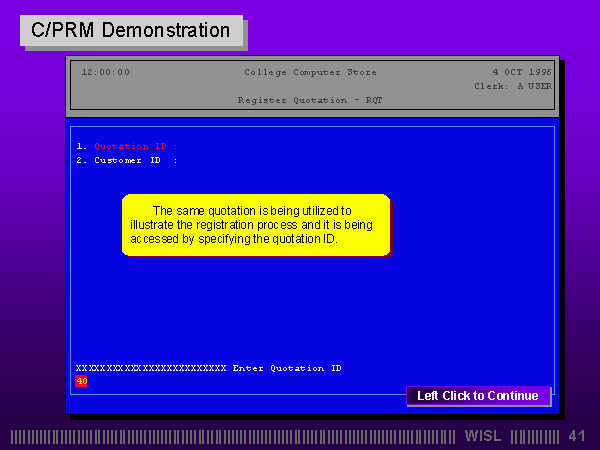Viewport: 600px width, 450px height.
Task: Click the Clerk: A USER label
Action: (x=512, y=86)
